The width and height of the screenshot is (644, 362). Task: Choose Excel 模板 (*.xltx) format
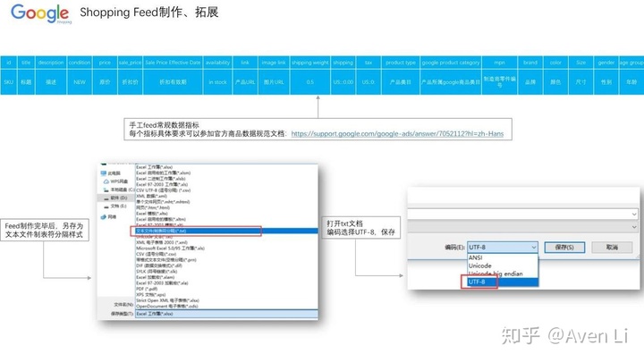pyautogui.click(x=152, y=214)
